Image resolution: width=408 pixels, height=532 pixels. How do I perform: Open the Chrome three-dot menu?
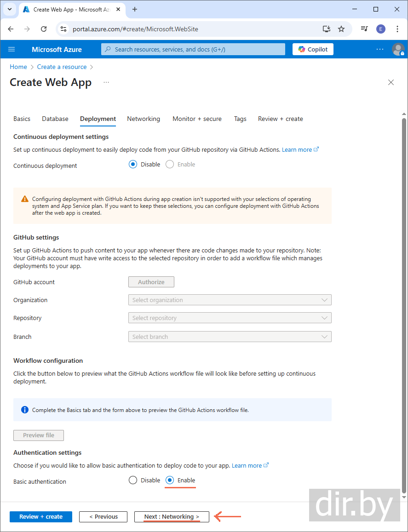coord(397,29)
